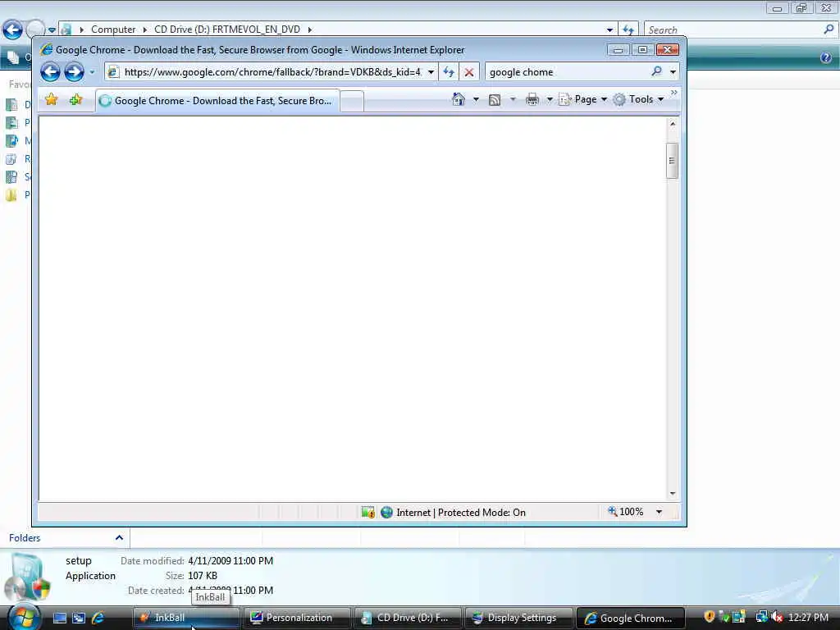Expand the Folders pane chevron
This screenshot has height=630, width=840.
[119, 538]
